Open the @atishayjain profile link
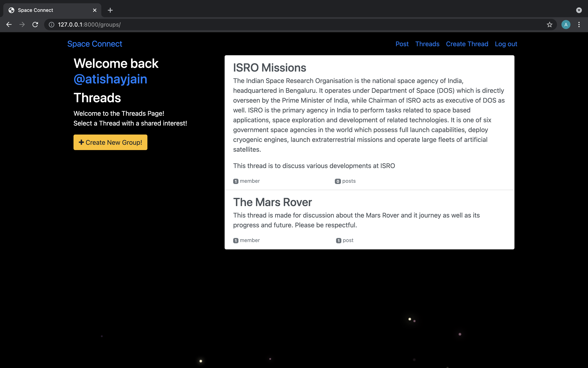The width and height of the screenshot is (588, 368). [110, 79]
